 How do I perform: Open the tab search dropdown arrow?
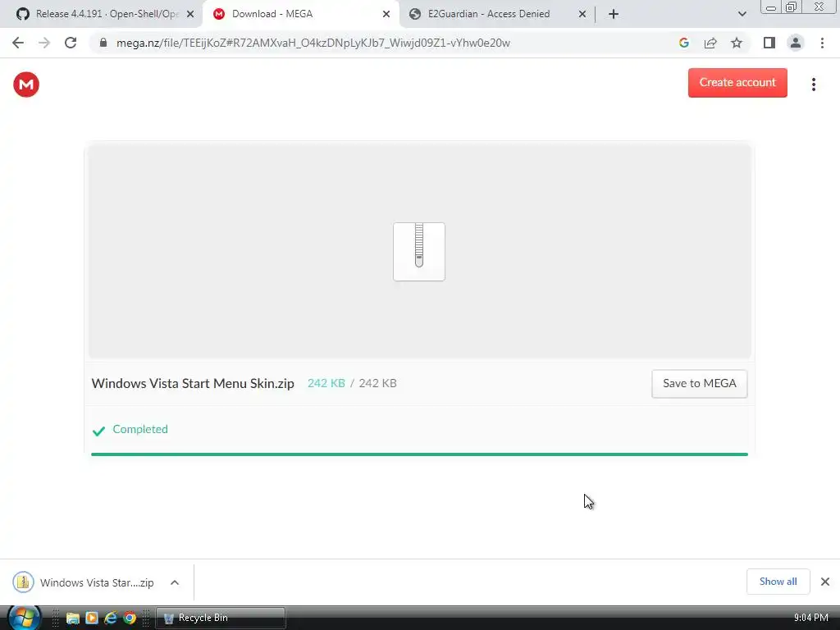click(x=742, y=14)
